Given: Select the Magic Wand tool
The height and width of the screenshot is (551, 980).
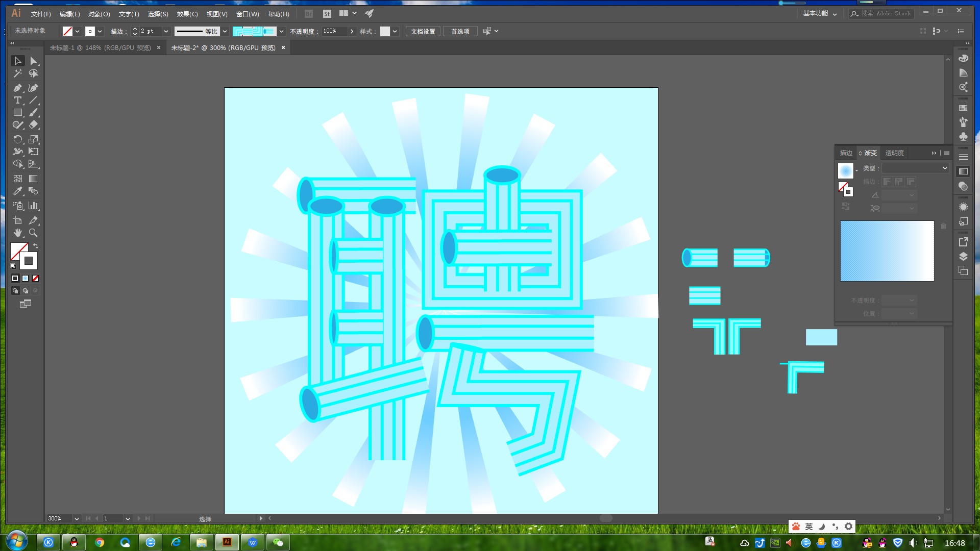Looking at the screenshot, I should [x=17, y=73].
